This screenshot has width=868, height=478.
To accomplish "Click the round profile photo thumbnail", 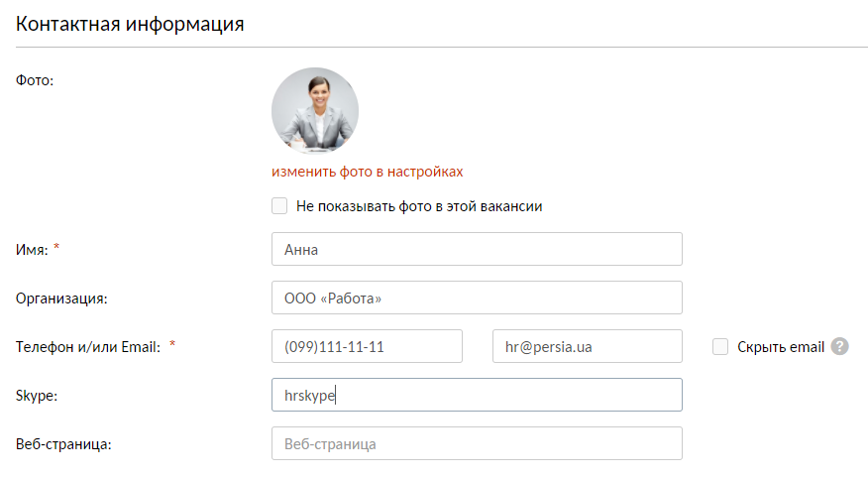I will [x=315, y=110].
